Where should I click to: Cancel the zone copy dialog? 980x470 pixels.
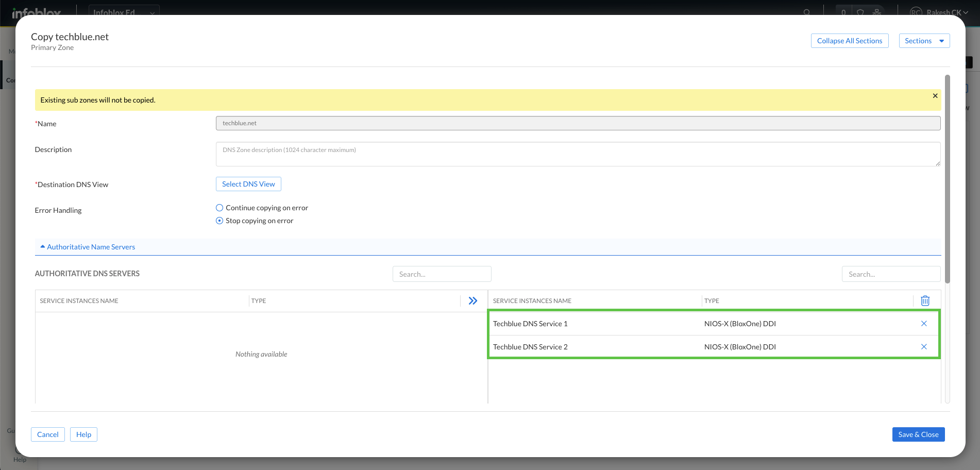48,434
